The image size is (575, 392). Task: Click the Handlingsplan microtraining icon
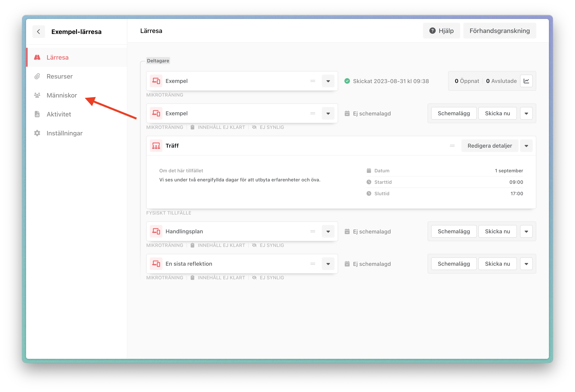tap(156, 231)
